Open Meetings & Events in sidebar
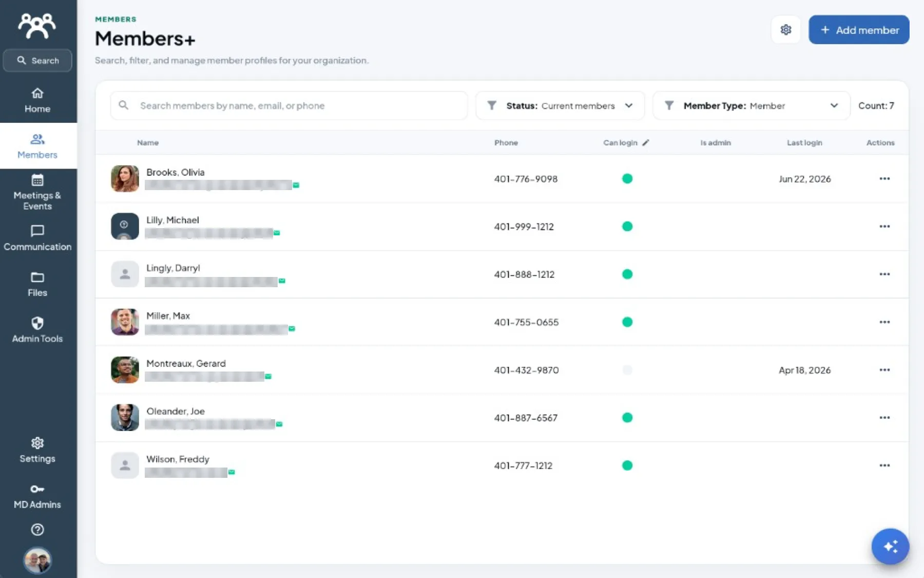The height and width of the screenshot is (578, 924). coord(37,193)
